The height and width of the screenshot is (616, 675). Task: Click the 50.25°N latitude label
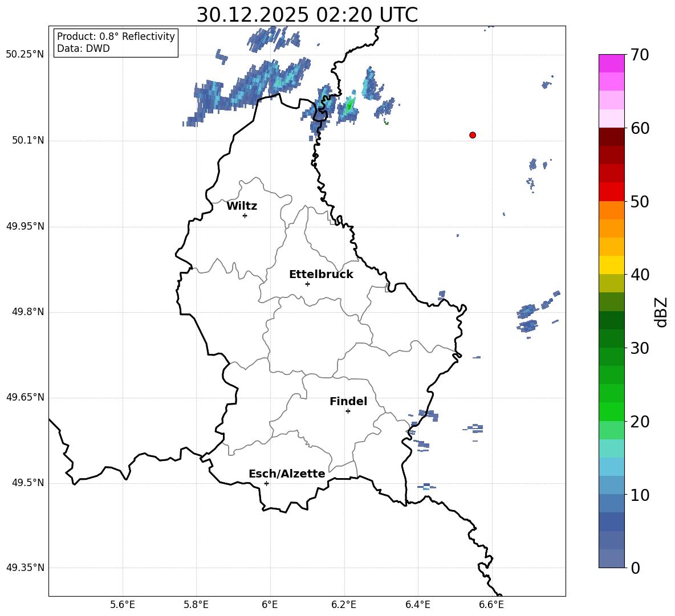(x=25, y=55)
